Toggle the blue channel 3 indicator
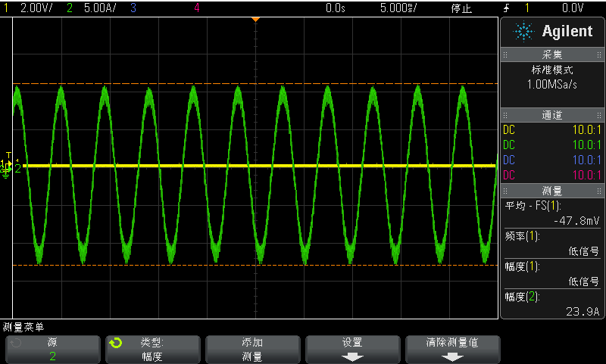This screenshot has height=364, width=606. [133, 8]
